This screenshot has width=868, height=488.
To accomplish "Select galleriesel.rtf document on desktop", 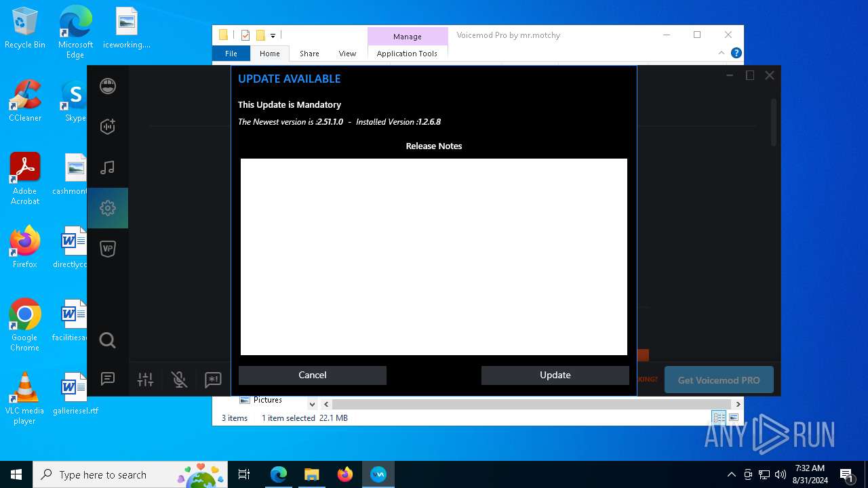I will 75,393.
